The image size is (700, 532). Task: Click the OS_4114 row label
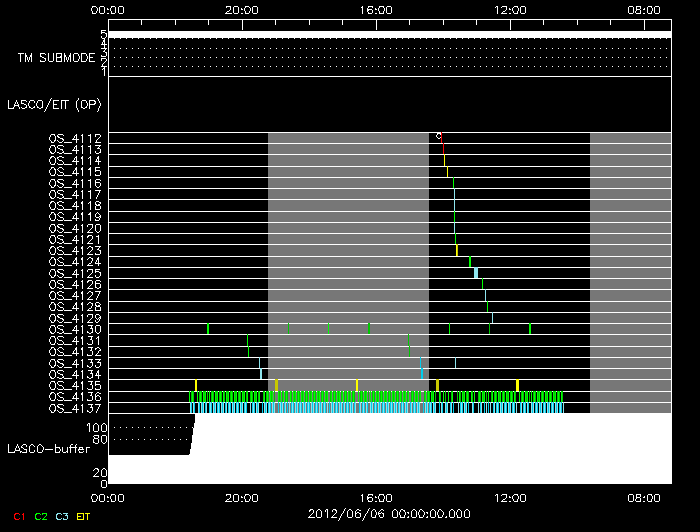pyautogui.click(x=75, y=161)
